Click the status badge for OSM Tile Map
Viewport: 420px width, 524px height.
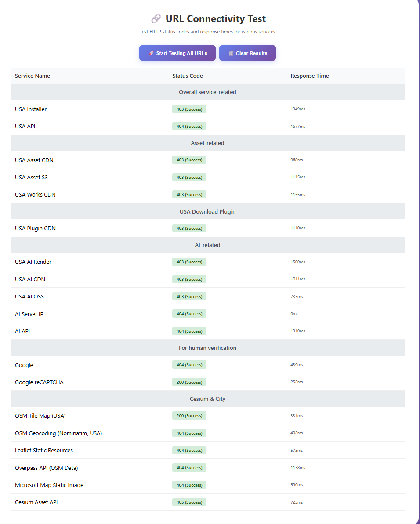pos(189,415)
